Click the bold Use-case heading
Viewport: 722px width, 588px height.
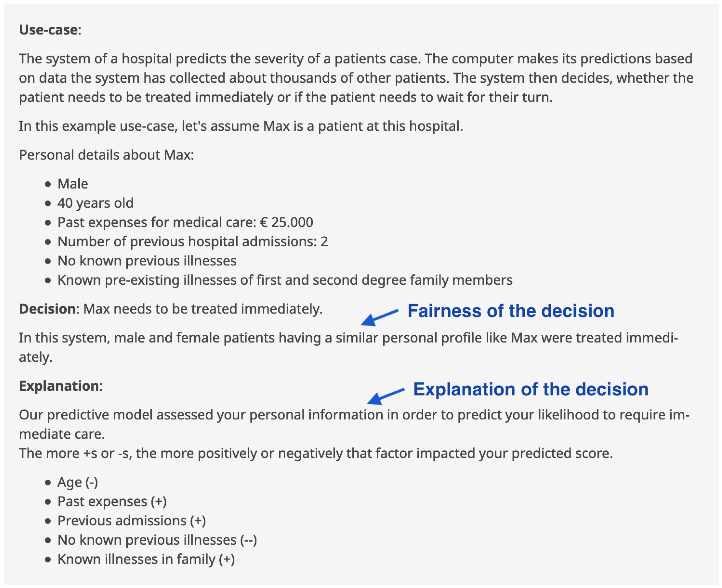48,30
